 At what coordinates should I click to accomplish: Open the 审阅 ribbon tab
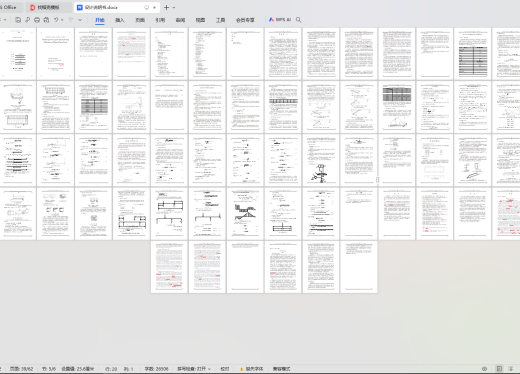(180, 20)
